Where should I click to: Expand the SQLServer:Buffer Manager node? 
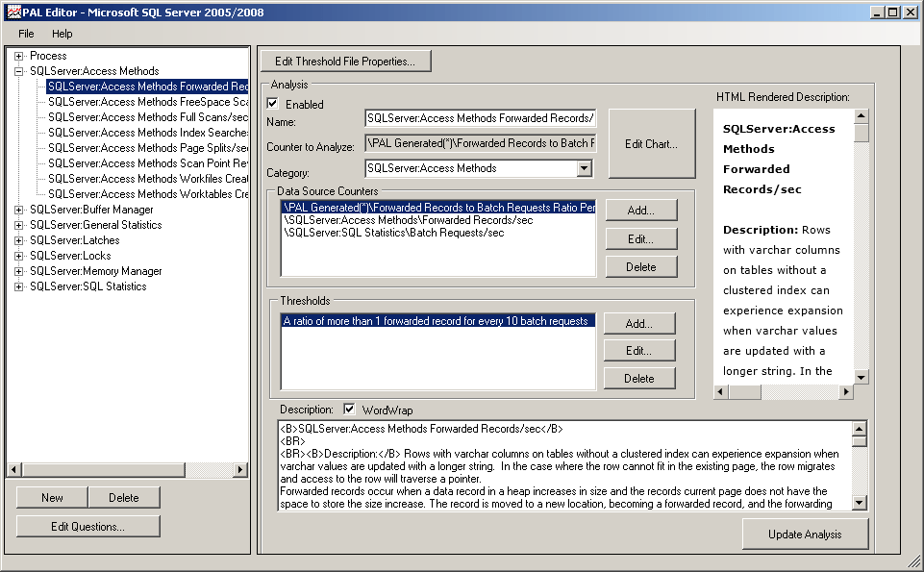19,210
